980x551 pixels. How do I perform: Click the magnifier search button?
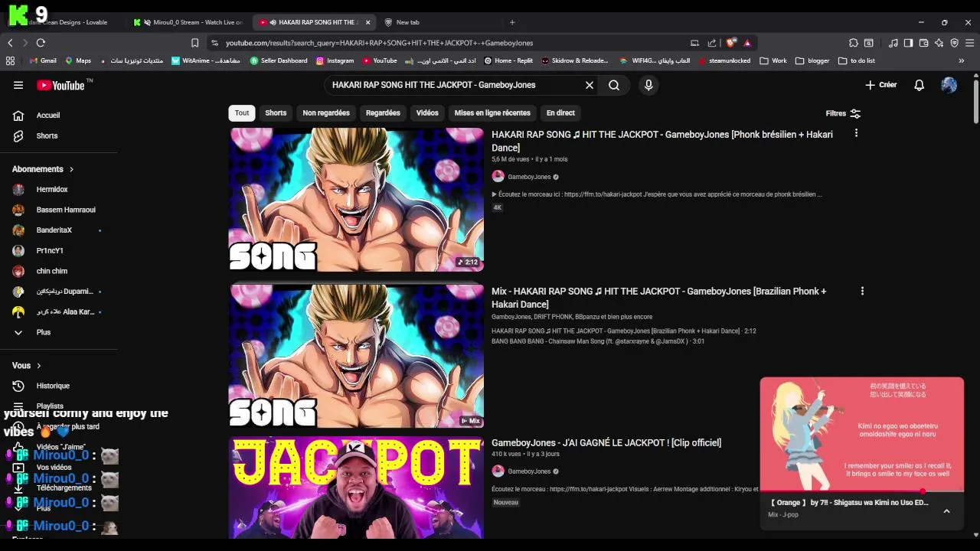click(x=614, y=85)
